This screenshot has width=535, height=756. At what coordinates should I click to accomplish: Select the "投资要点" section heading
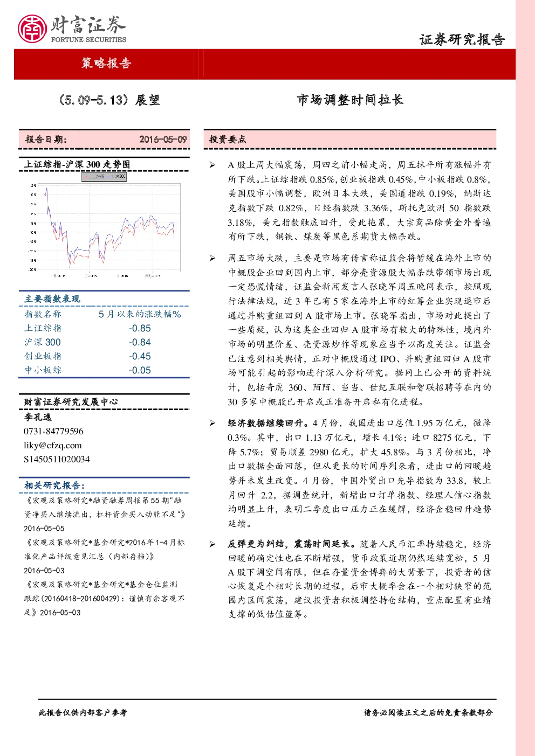tap(228, 139)
